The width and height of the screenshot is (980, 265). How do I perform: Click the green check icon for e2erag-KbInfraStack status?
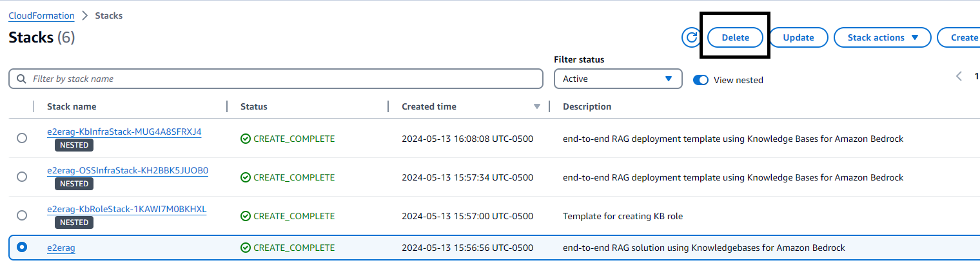pos(245,139)
